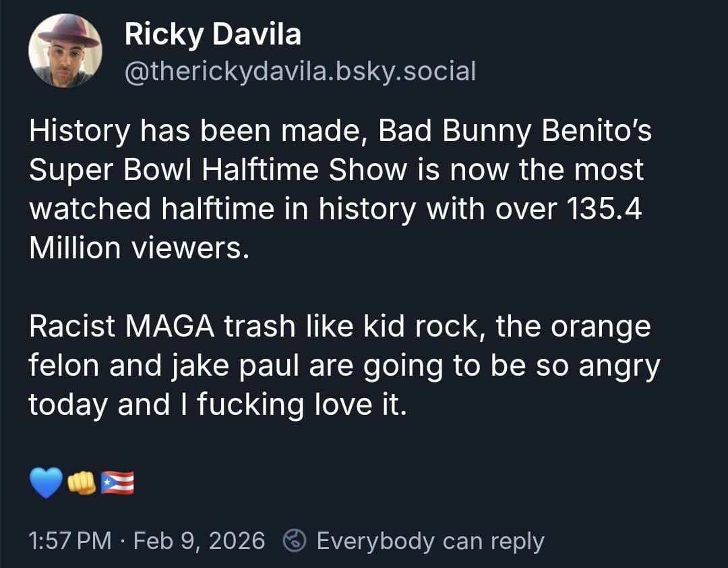Screen dimensions: 728x568
Task: Click the raised fist emoji
Action: [x=82, y=483]
